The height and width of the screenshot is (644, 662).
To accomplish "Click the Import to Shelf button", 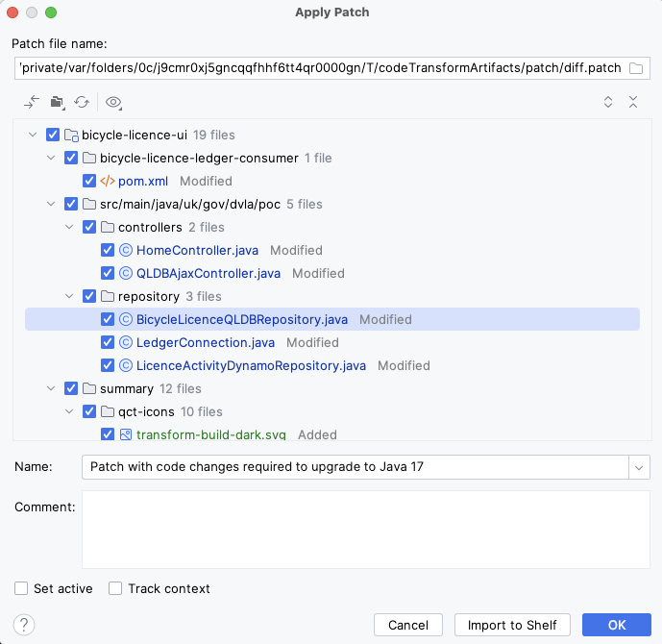I will pyautogui.click(x=512, y=625).
